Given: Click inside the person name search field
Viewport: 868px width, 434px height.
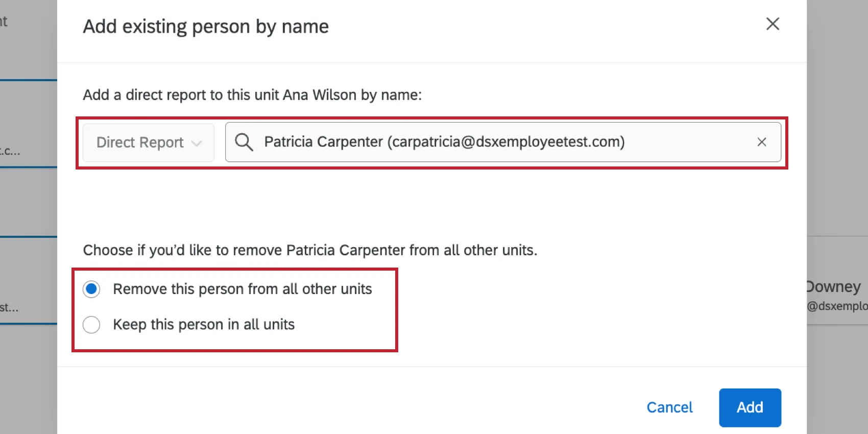Looking at the screenshot, I should [x=460, y=142].
